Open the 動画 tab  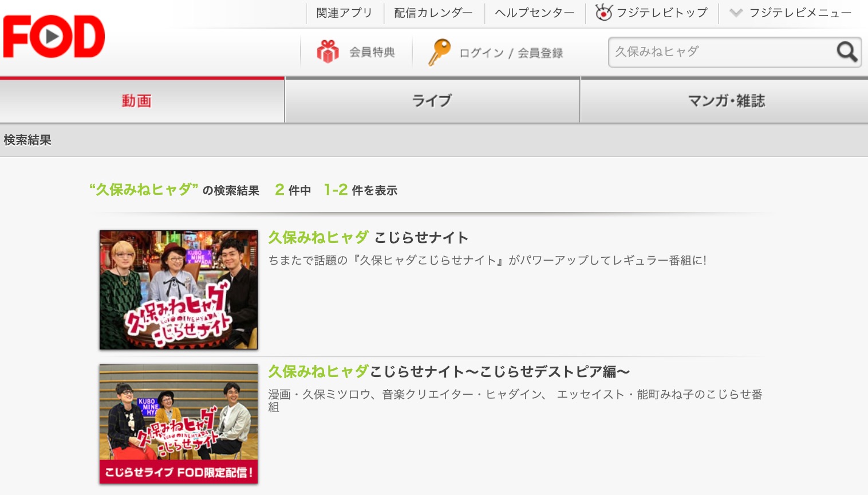click(136, 101)
